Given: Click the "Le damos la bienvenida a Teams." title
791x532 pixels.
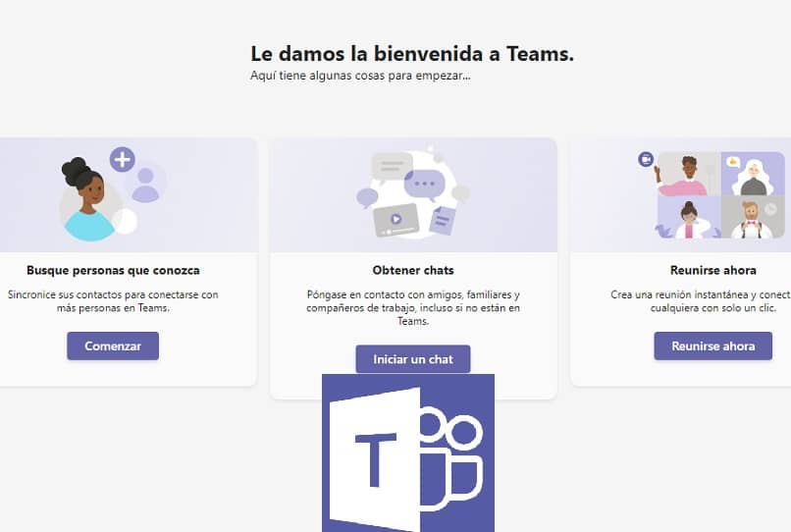Looking at the screenshot, I should [x=412, y=54].
